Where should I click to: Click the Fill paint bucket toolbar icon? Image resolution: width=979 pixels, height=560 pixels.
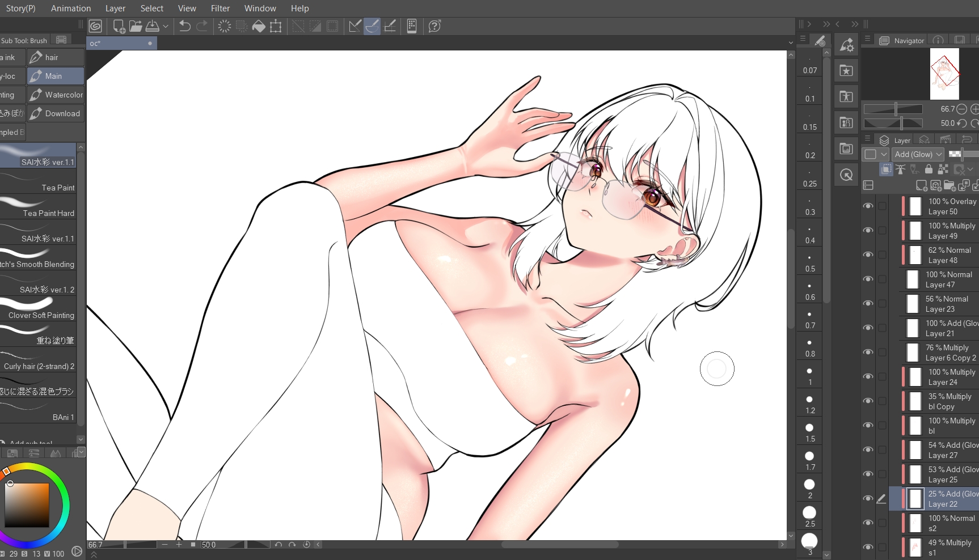click(x=259, y=26)
